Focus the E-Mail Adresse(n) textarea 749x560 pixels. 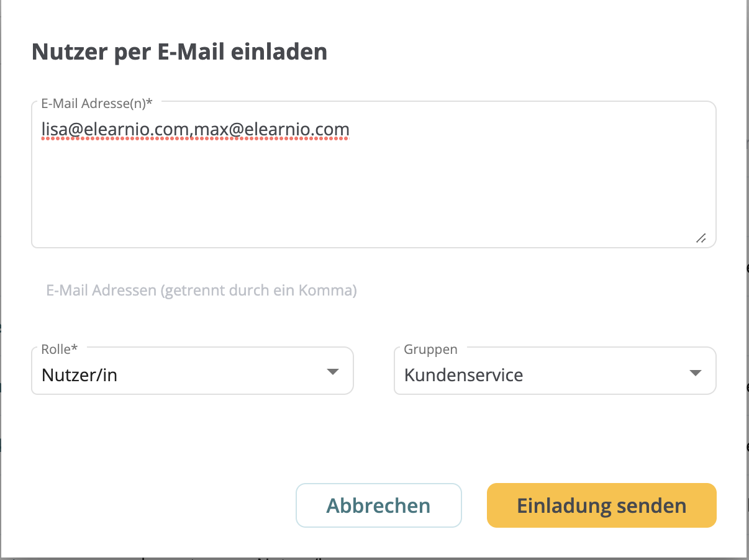pos(374,174)
